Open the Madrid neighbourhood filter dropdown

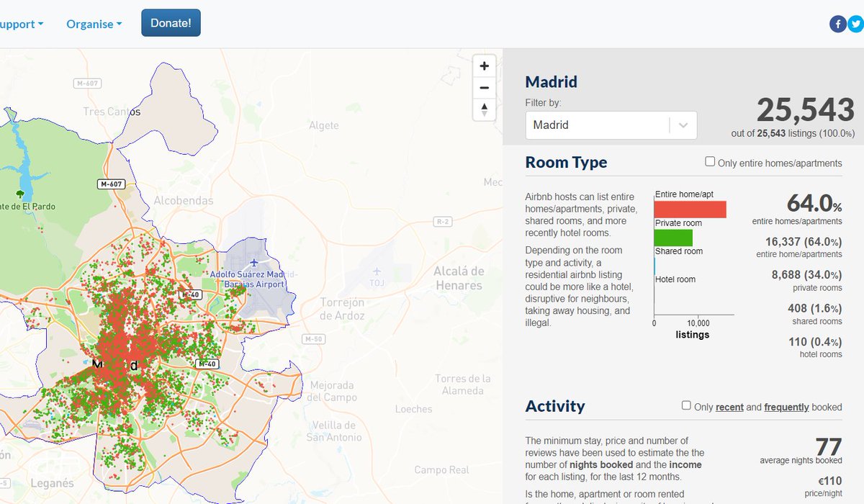[611, 125]
